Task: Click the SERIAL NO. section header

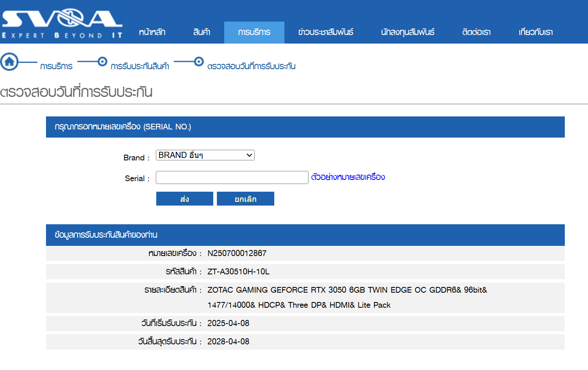Action: click(305, 127)
